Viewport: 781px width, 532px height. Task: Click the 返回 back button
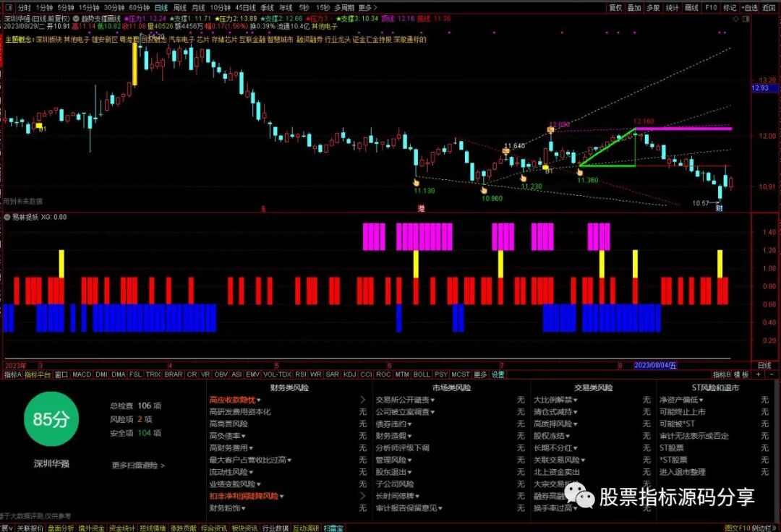point(769,7)
